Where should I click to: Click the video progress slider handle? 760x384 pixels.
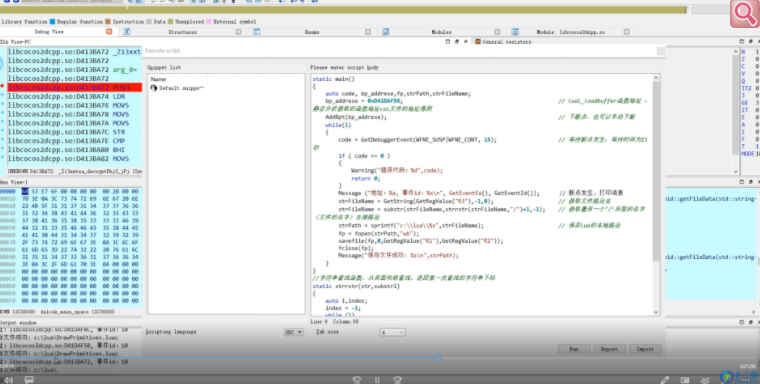tap(438, 358)
